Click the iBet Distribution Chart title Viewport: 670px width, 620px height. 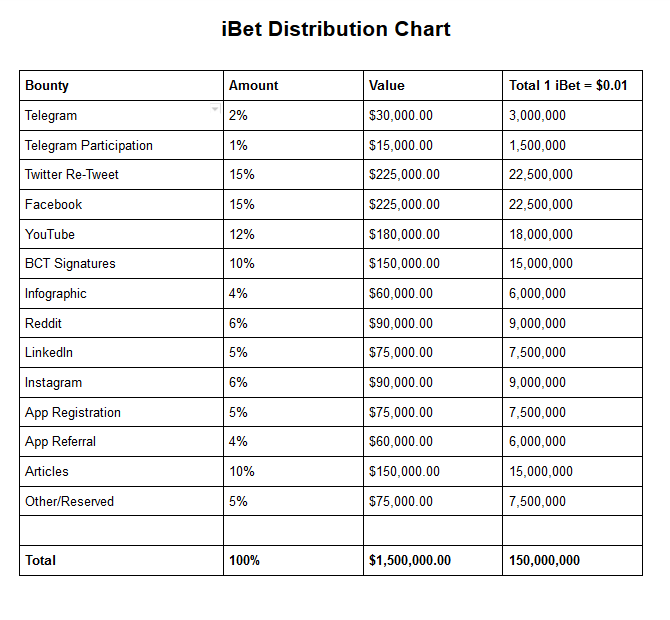pyautogui.click(x=336, y=29)
